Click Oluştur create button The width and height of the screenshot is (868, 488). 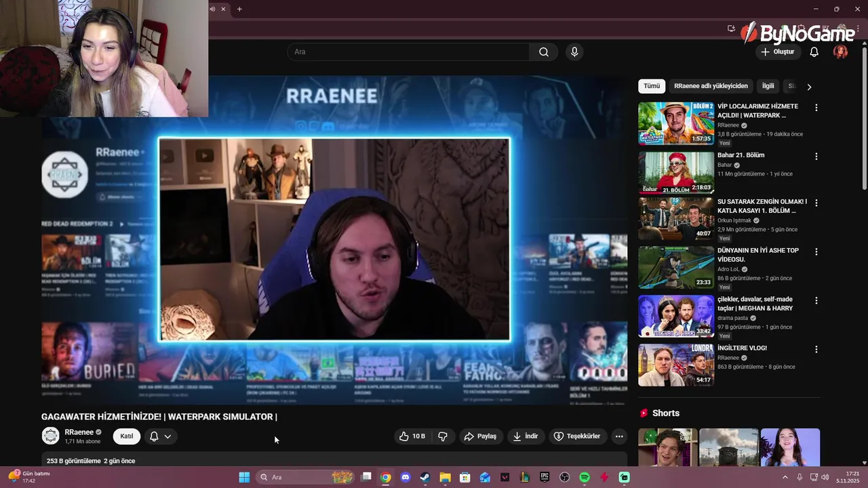pos(777,52)
